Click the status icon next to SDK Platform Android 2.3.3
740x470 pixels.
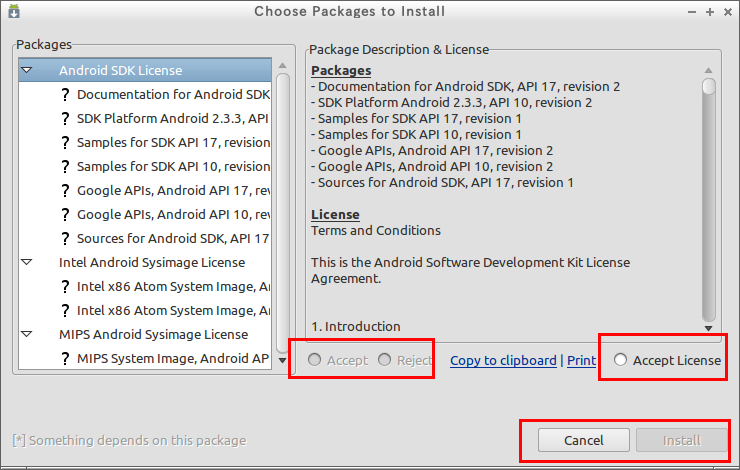point(65,118)
